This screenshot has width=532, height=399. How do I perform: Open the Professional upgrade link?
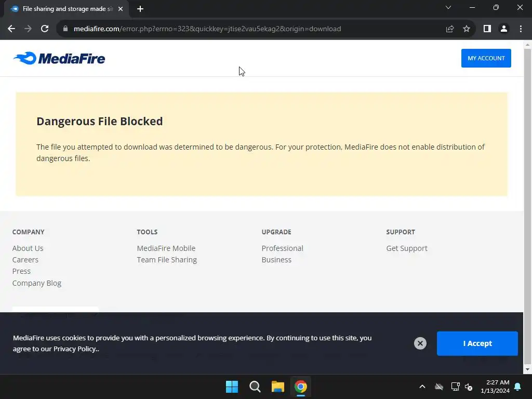point(282,248)
